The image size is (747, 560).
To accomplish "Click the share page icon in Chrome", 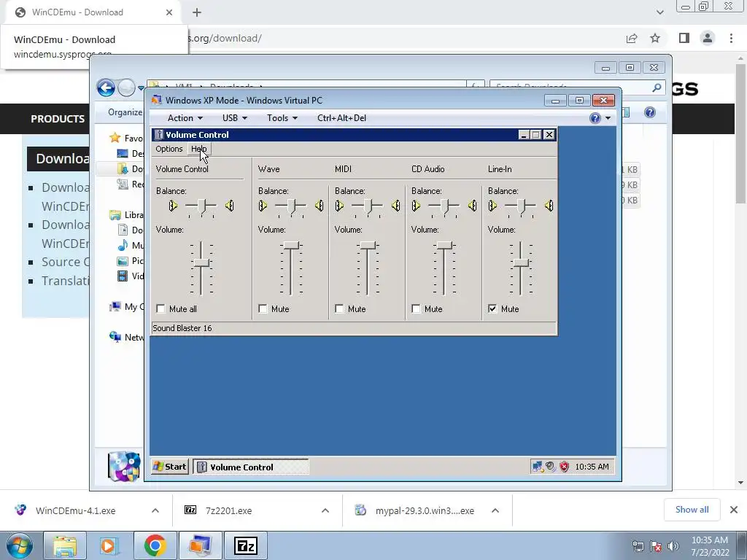I will click(632, 38).
